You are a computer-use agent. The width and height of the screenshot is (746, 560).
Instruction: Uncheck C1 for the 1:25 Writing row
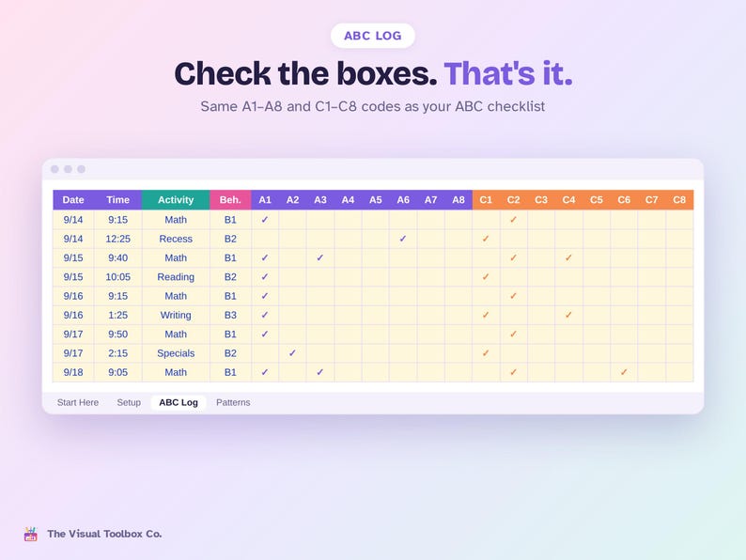point(486,315)
